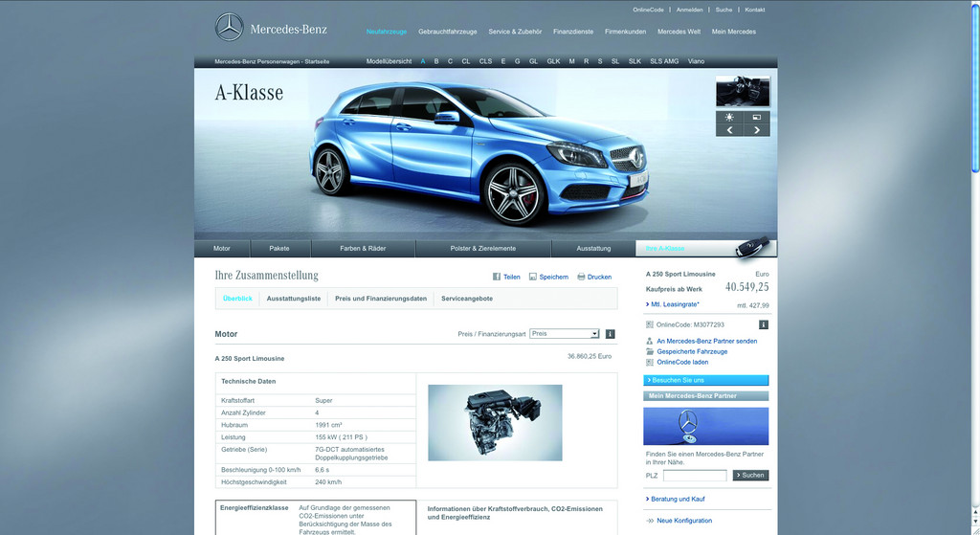Viewport: 980px width, 535px height.
Task: Expand the Besuchen Sie uns bar
Action: pyautogui.click(x=705, y=380)
